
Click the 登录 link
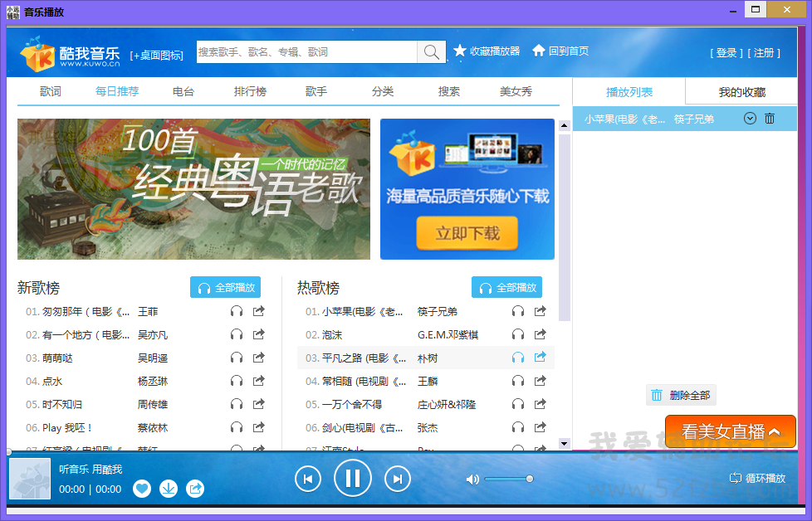pos(726,52)
